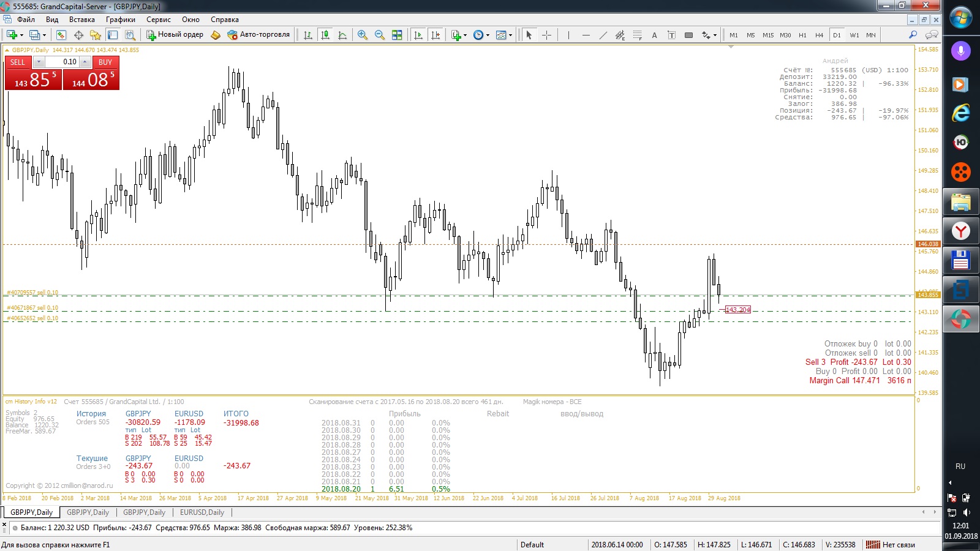Open the chat bubbles icon
Viewport: 980px width, 551px height.
(x=932, y=35)
